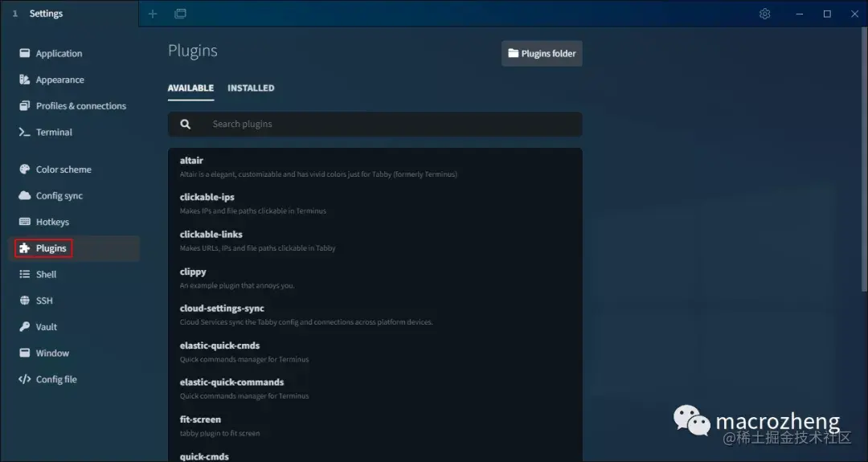Click the Terminal prompt icon
Viewport: 868px width, 462px height.
(24, 133)
